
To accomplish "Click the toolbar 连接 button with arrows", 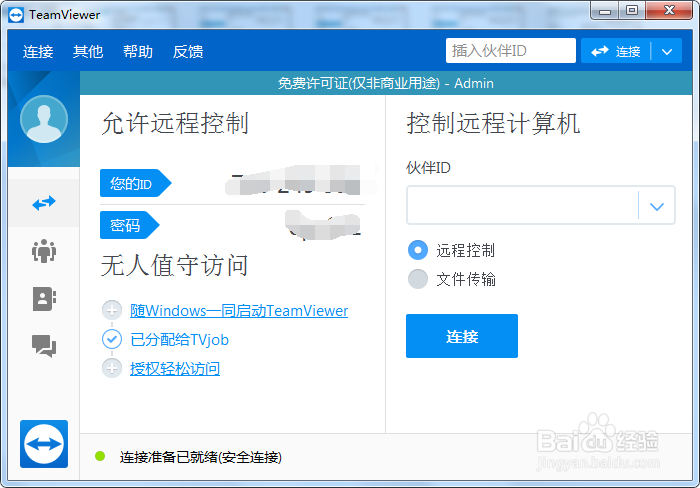I will tap(616, 51).
